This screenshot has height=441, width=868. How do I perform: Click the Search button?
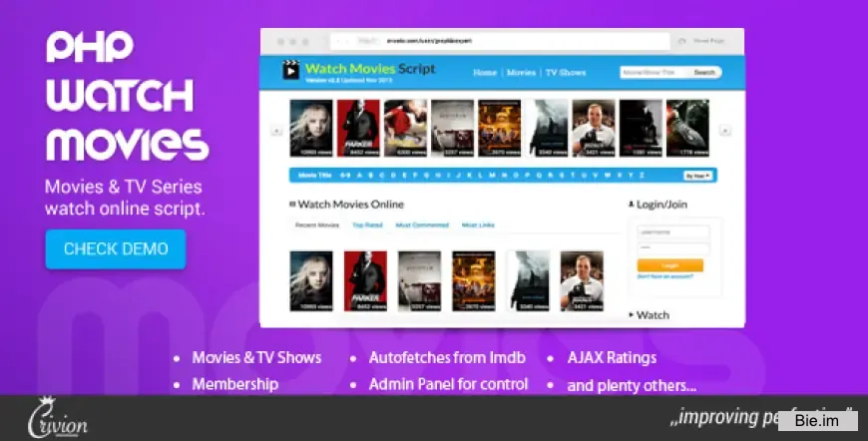(x=704, y=73)
